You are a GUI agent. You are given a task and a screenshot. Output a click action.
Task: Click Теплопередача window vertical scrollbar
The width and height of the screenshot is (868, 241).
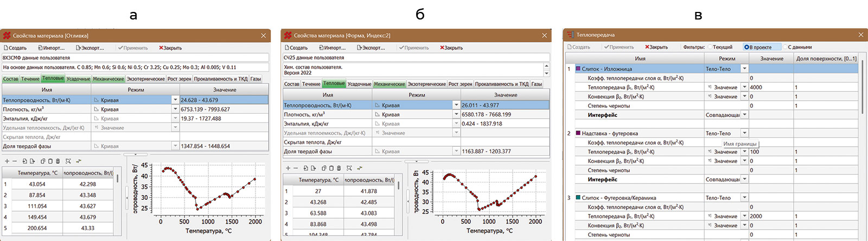tap(862, 87)
